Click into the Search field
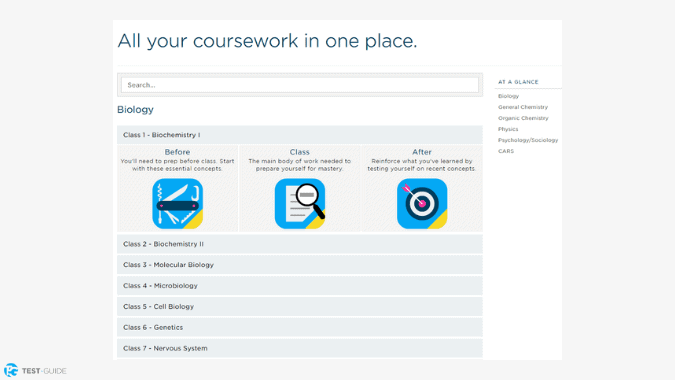 point(300,85)
